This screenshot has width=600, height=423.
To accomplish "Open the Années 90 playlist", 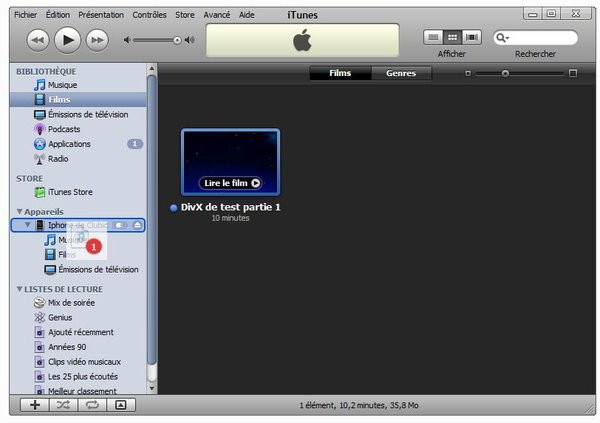I will (x=78, y=347).
